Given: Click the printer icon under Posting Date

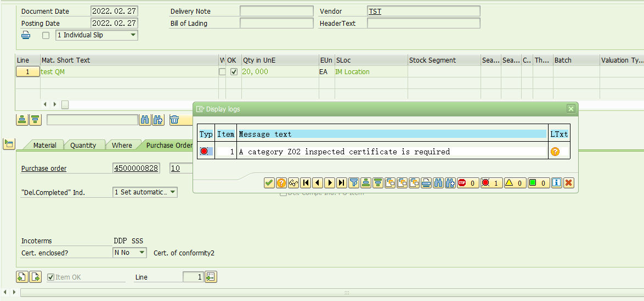Looking at the screenshot, I should click(26, 35).
